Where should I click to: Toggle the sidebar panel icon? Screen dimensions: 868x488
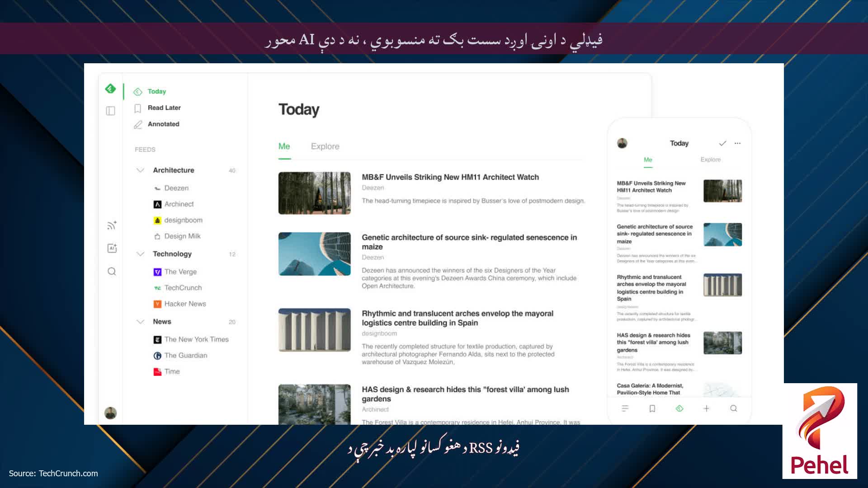tap(111, 111)
